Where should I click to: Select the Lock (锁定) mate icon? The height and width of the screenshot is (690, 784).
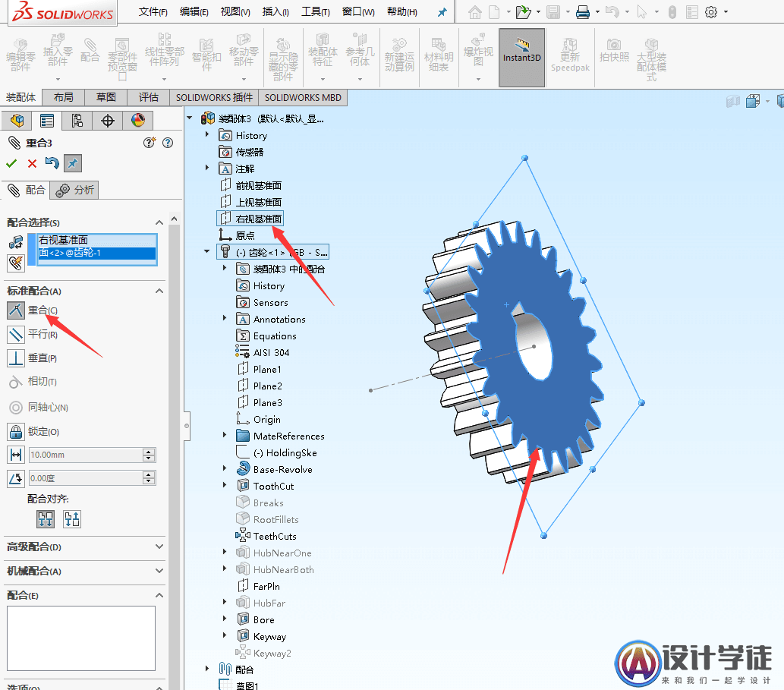pos(15,431)
